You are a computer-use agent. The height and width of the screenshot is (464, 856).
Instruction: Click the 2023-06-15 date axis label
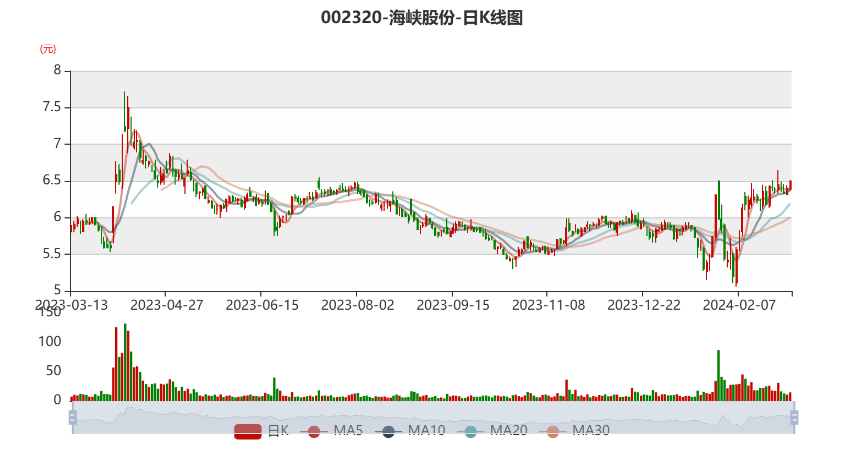[262, 305]
